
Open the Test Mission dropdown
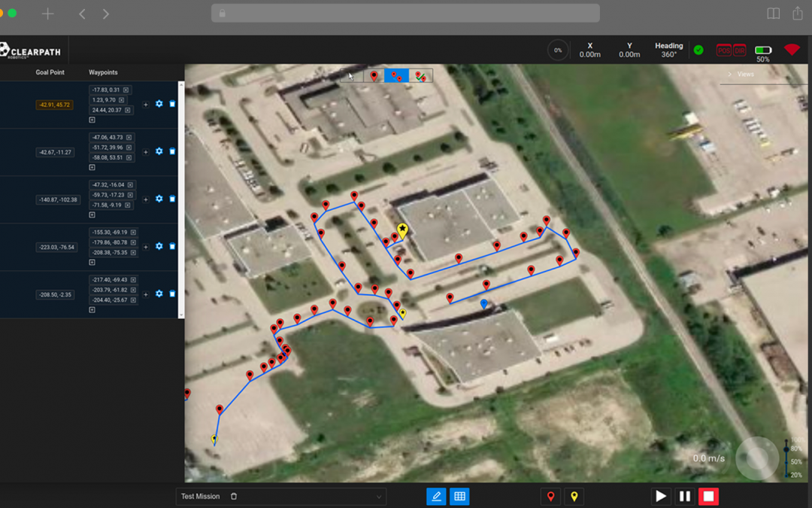380,497
